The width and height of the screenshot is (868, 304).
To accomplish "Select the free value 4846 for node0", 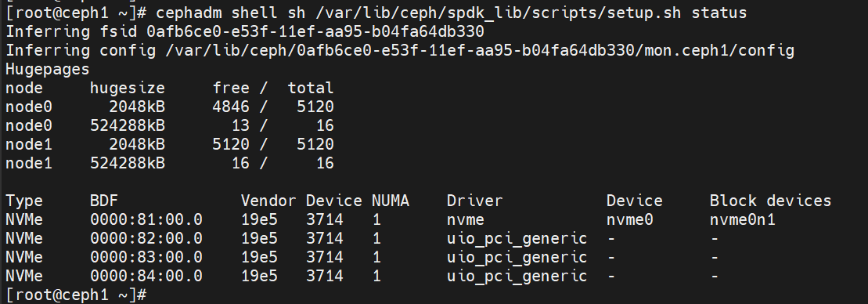I will point(231,107).
